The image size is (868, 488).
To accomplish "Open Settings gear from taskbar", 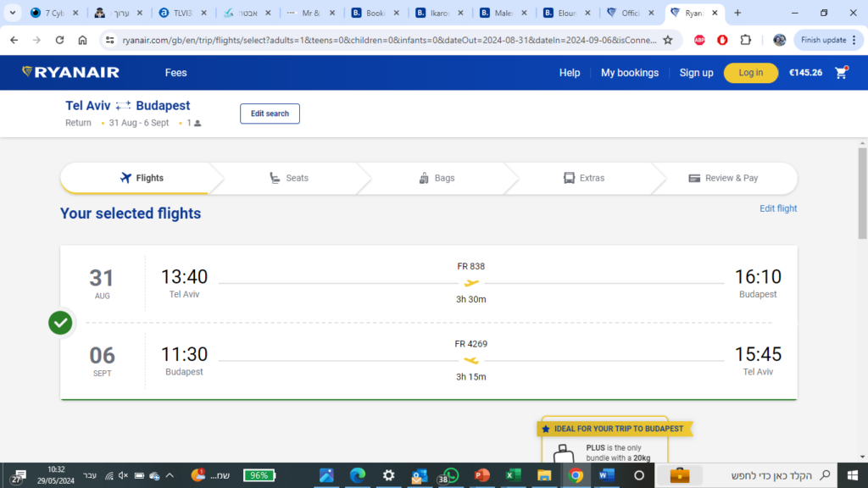I will coord(388,475).
